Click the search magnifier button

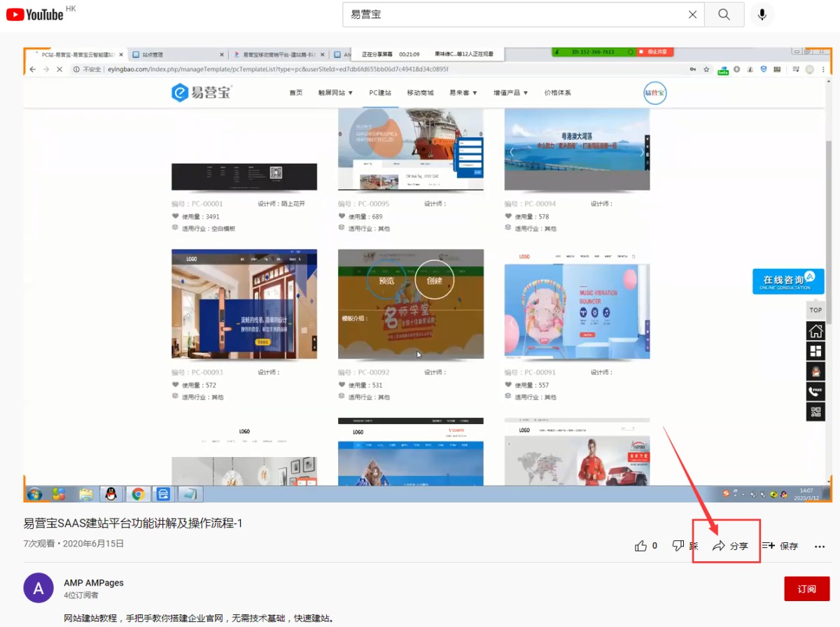[724, 15]
